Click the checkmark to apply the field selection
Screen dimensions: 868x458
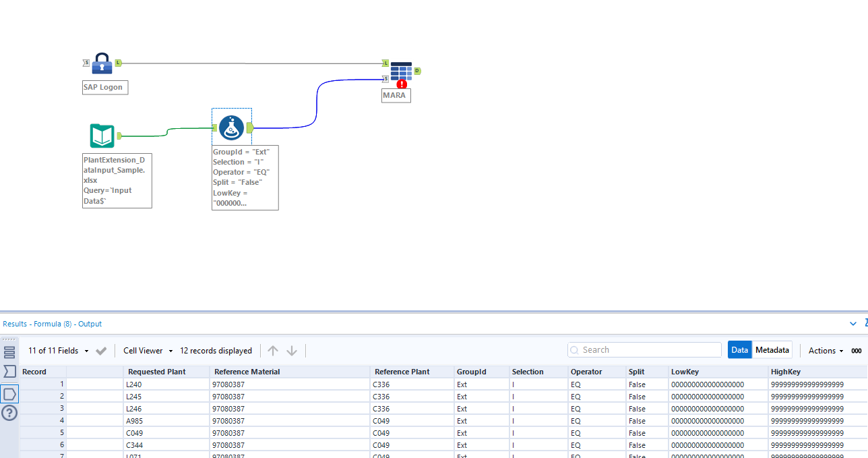[100, 350]
